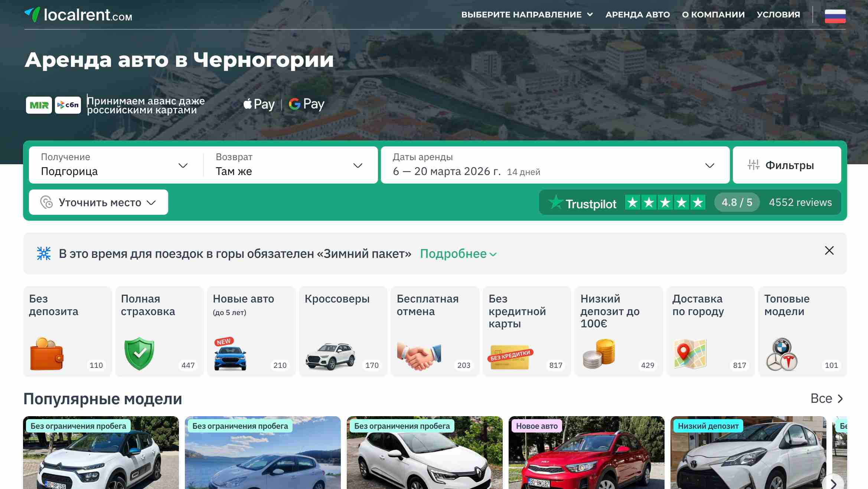This screenshot has height=489, width=868.
Task: Click the Низкий депозит badge
Action: pyautogui.click(x=708, y=426)
